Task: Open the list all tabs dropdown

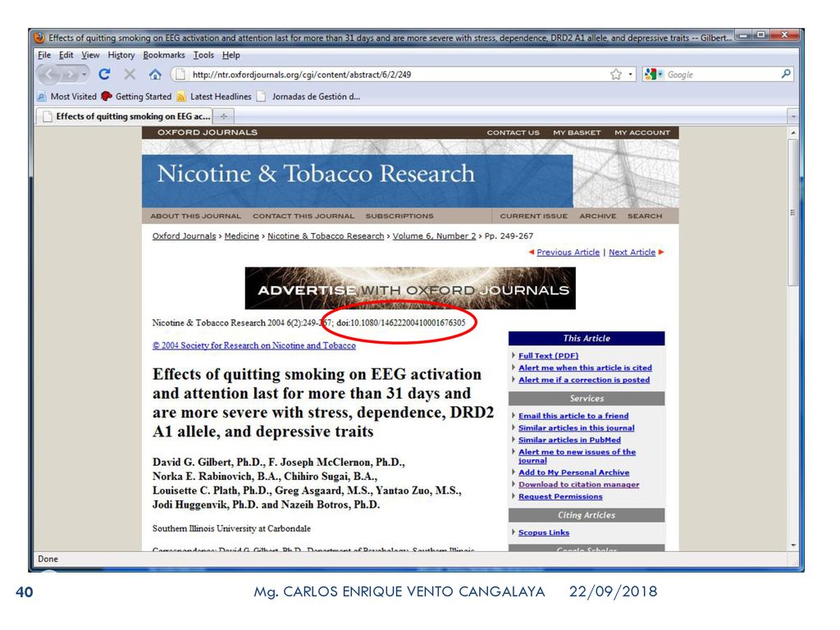Action: pyautogui.click(x=793, y=116)
